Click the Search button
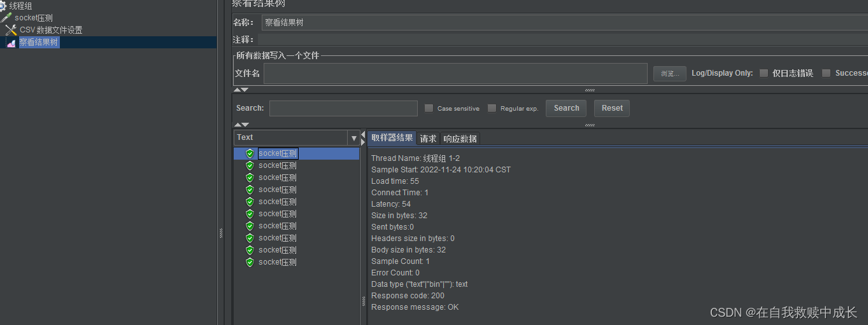868x325 pixels. click(x=566, y=108)
